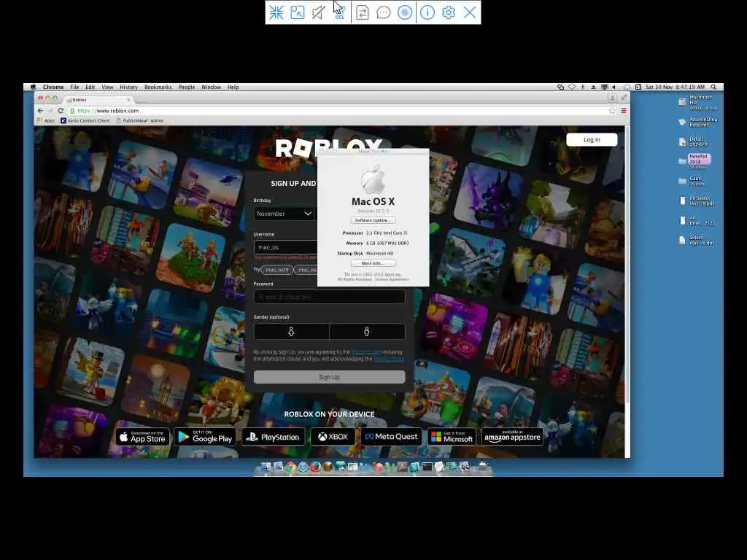747x560 pixels.
Task: Select the NotePad 2018 desktop folder
Action: coord(695,161)
